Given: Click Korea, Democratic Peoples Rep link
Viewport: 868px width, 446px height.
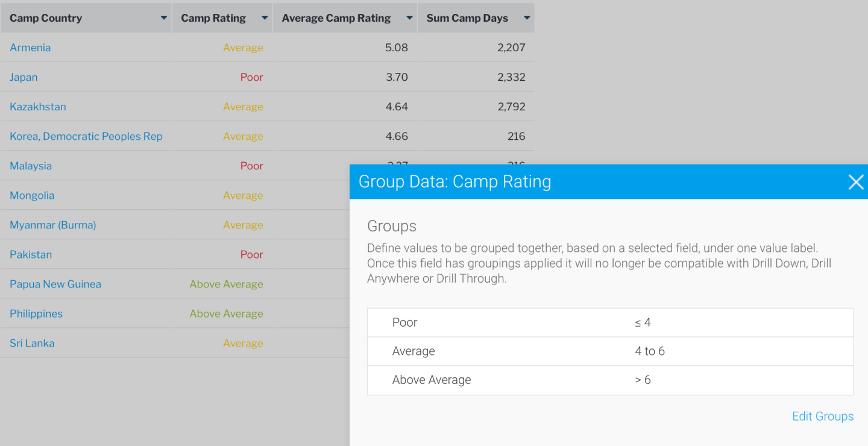Looking at the screenshot, I should [x=86, y=136].
